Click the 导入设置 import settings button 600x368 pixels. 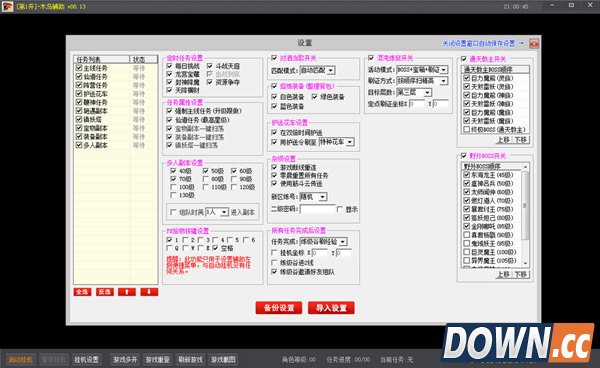coord(331,308)
